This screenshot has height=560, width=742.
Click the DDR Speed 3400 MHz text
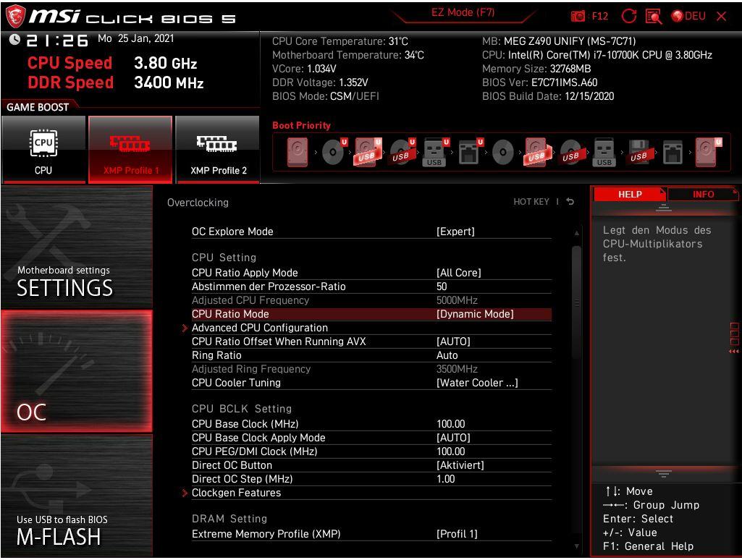(116, 82)
